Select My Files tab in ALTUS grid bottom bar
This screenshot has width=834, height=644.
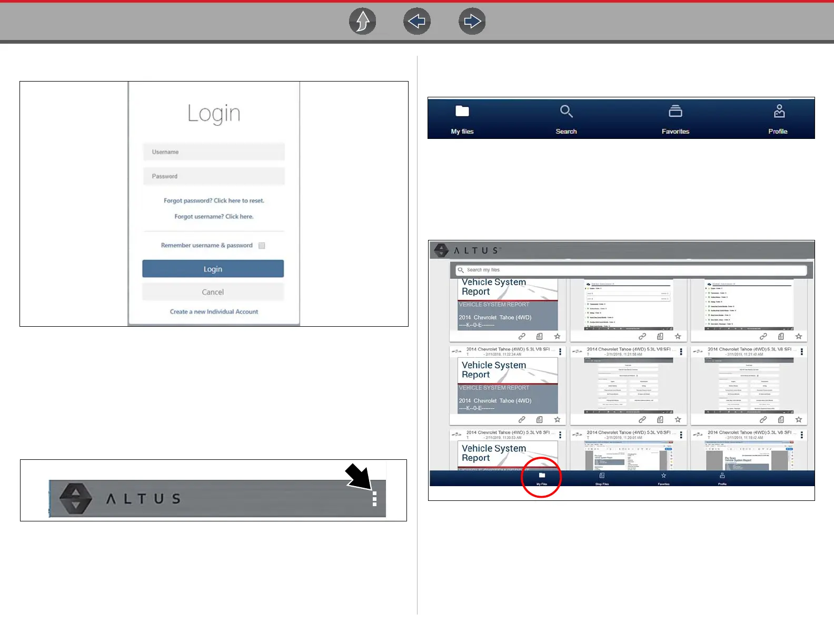coord(542,478)
